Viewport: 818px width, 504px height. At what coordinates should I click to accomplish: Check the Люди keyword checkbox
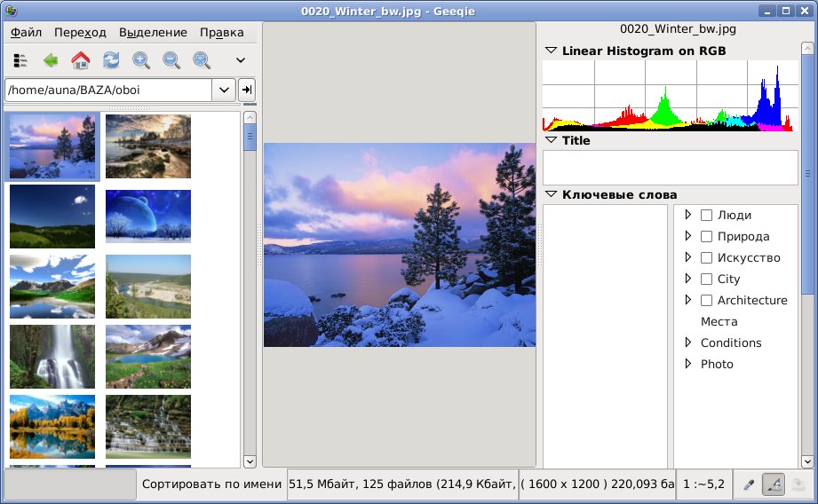pyautogui.click(x=706, y=216)
